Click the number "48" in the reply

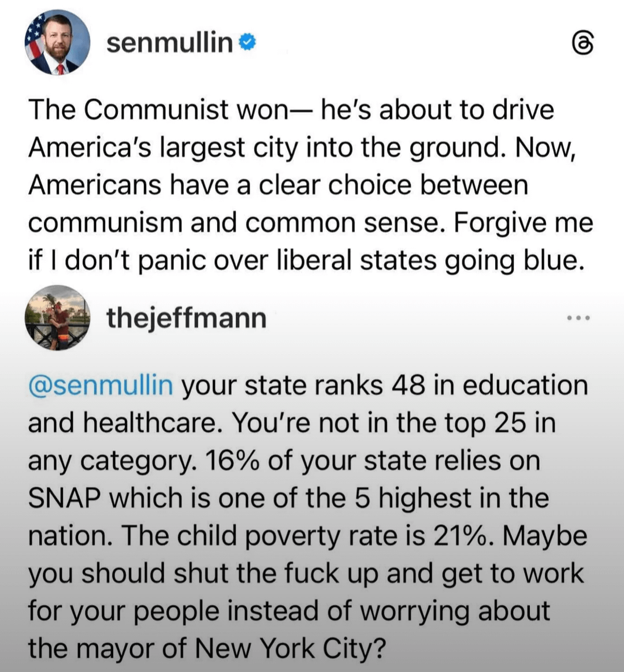click(408, 386)
